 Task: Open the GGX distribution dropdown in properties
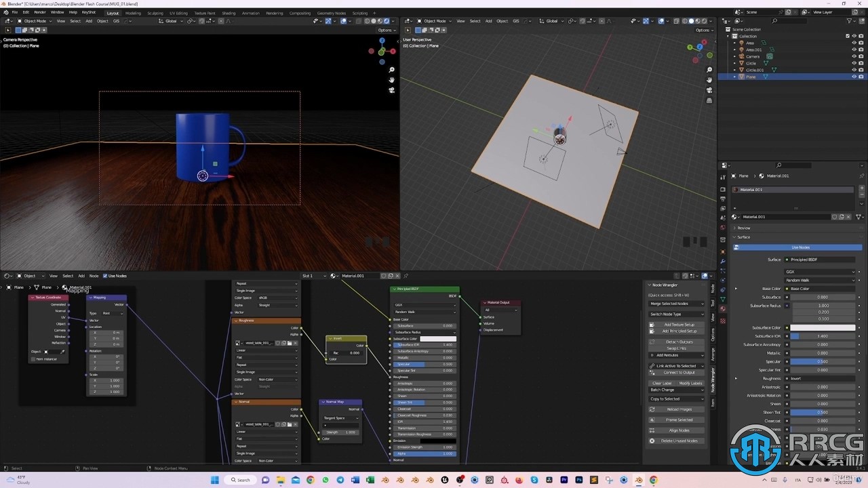click(x=821, y=272)
